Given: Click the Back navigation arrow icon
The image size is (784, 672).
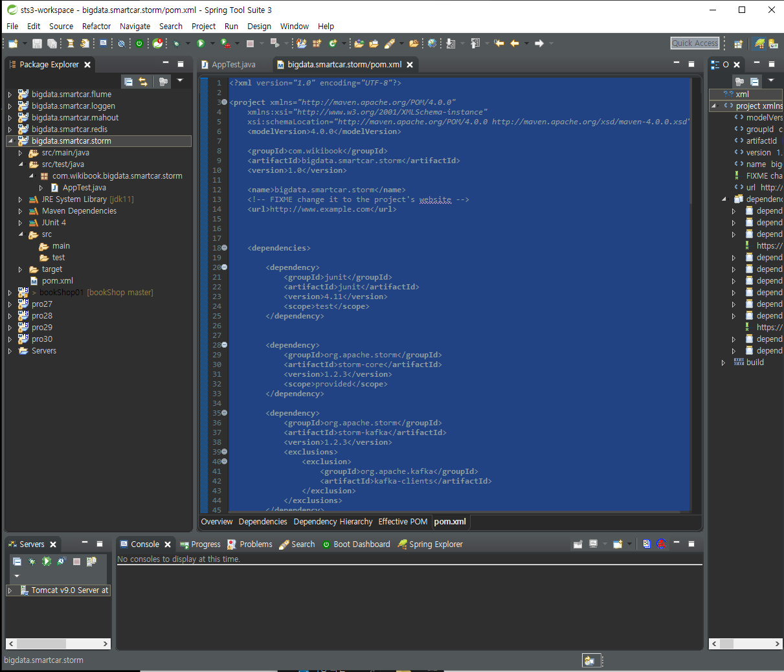Looking at the screenshot, I should [x=514, y=43].
